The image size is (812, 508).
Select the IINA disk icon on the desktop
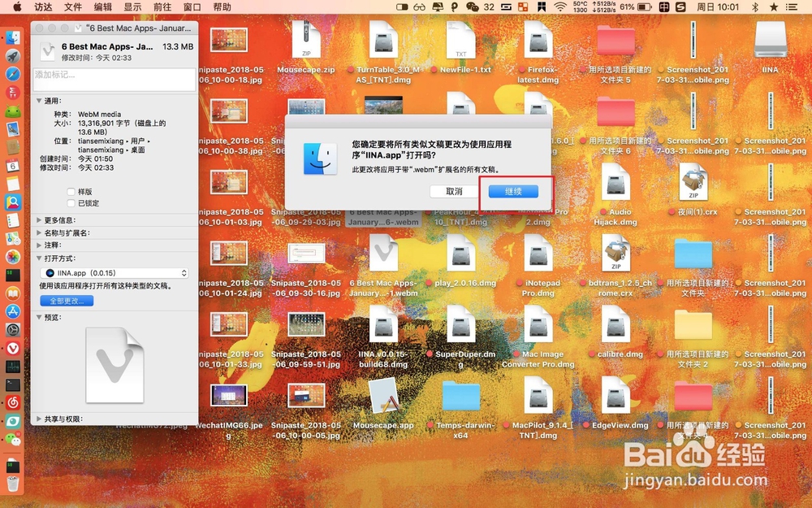[770, 39]
